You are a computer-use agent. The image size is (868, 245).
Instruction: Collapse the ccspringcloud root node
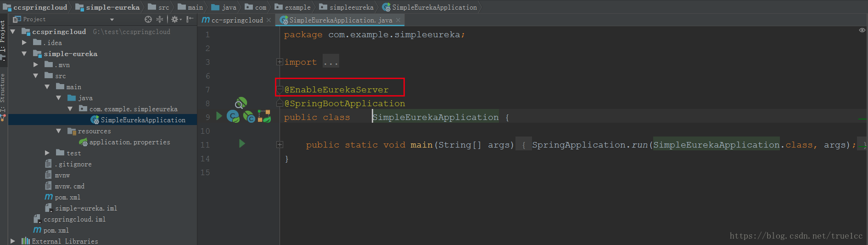pyautogui.click(x=13, y=31)
